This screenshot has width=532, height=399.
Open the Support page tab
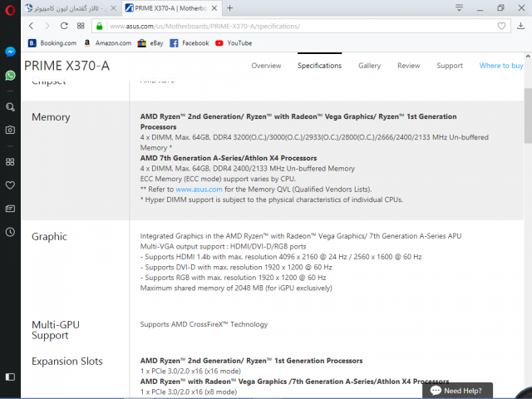pyautogui.click(x=450, y=66)
